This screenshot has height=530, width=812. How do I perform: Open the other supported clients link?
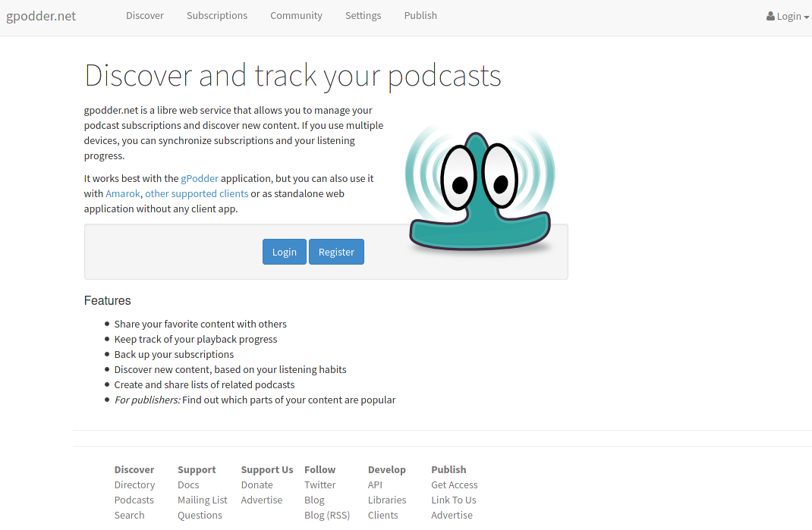[197, 193]
